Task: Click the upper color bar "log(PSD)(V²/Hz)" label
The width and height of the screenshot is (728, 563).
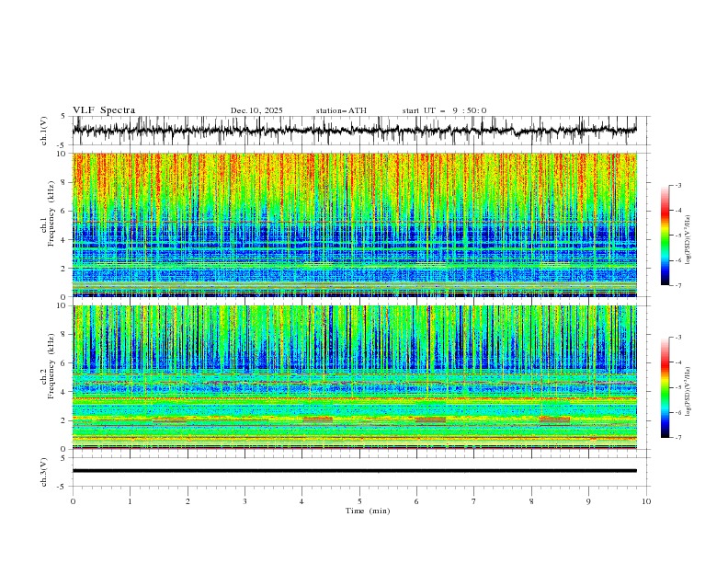Action: [x=688, y=240]
